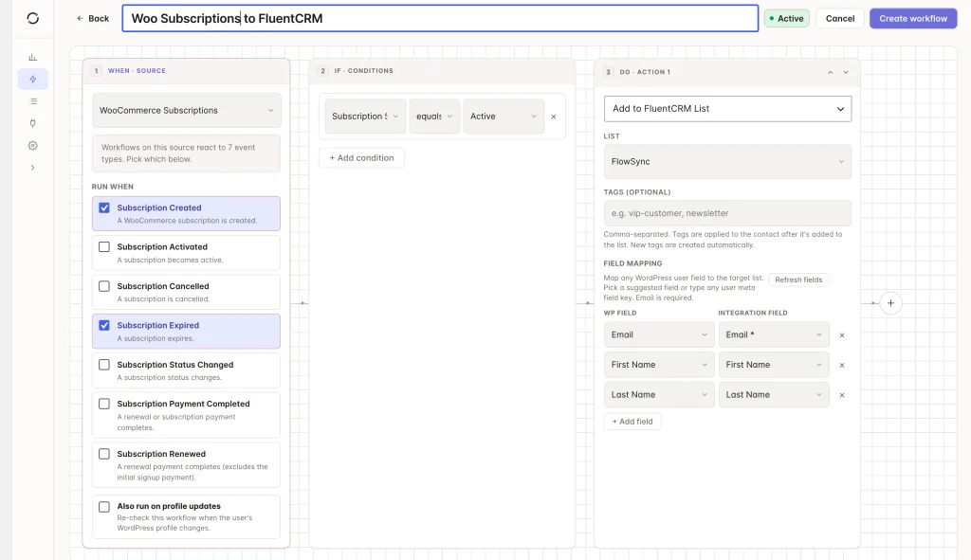Click the IF · CONDITIONS step header

[x=442, y=70]
